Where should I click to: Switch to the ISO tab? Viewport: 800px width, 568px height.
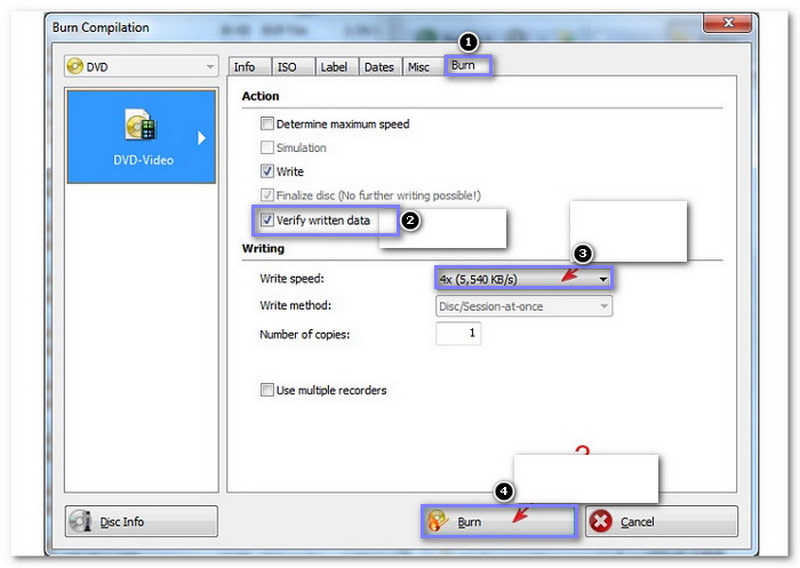point(292,67)
